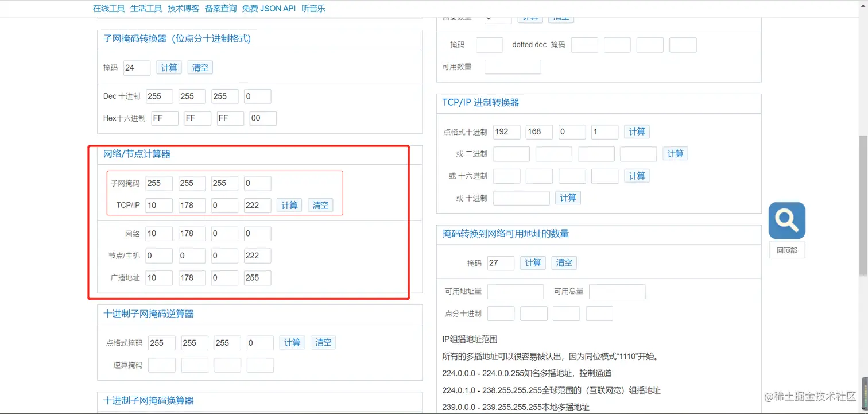Click 清空 in subnet mask converter
Image resolution: width=868 pixels, height=414 pixels.
tap(200, 68)
